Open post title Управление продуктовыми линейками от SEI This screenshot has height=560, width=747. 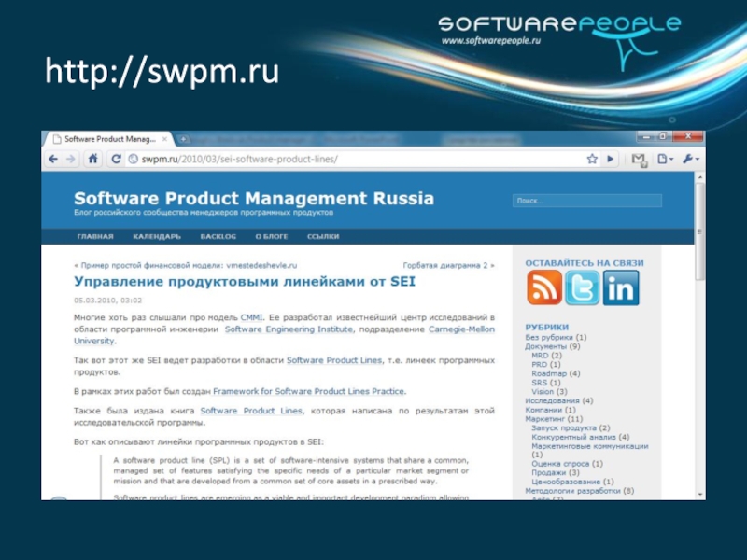pos(245,282)
